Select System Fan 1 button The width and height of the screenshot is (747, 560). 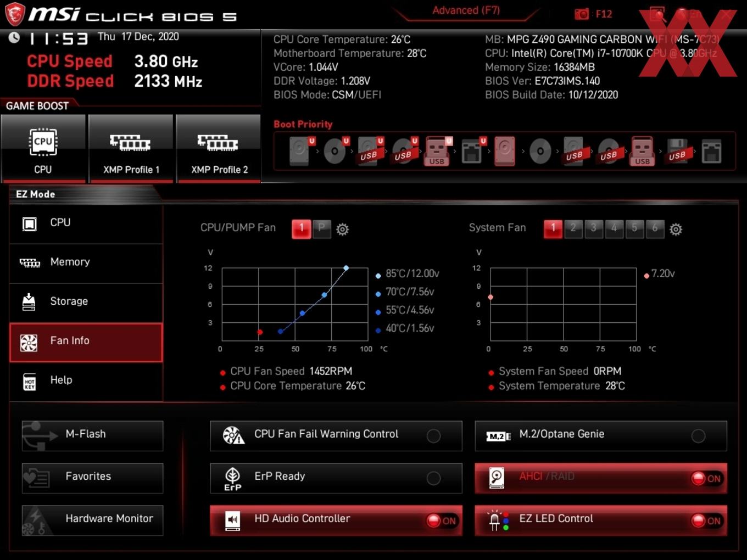click(553, 229)
